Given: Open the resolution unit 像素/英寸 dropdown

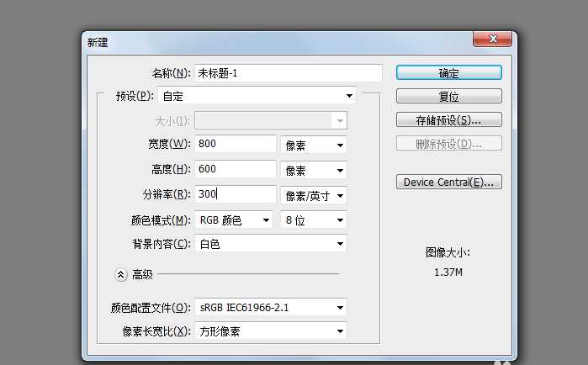Looking at the screenshot, I should (x=314, y=195).
